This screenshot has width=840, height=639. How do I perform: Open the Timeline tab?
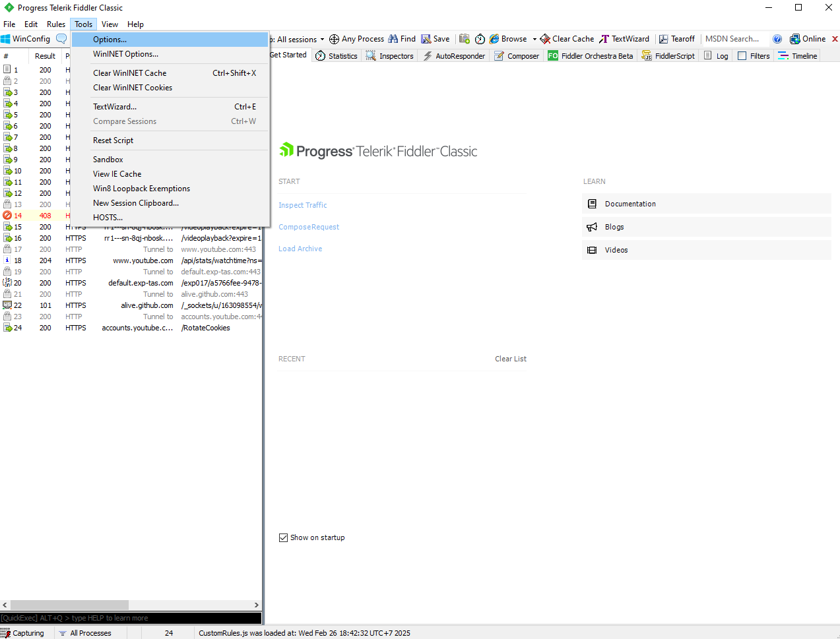click(x=798, y=56)
